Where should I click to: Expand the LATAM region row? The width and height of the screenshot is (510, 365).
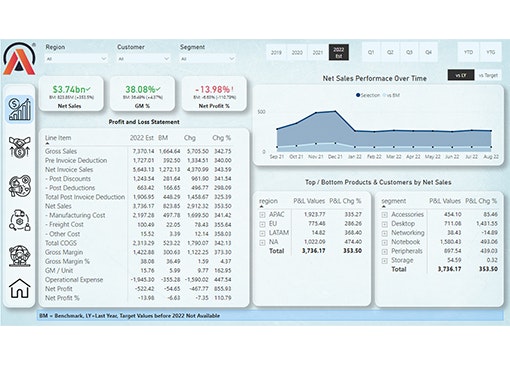262,233
